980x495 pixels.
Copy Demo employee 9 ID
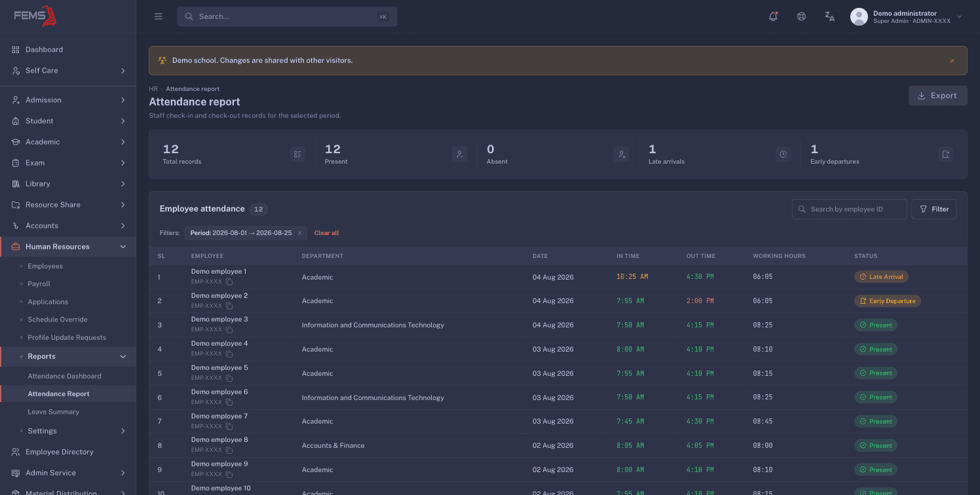click(229, 474)
